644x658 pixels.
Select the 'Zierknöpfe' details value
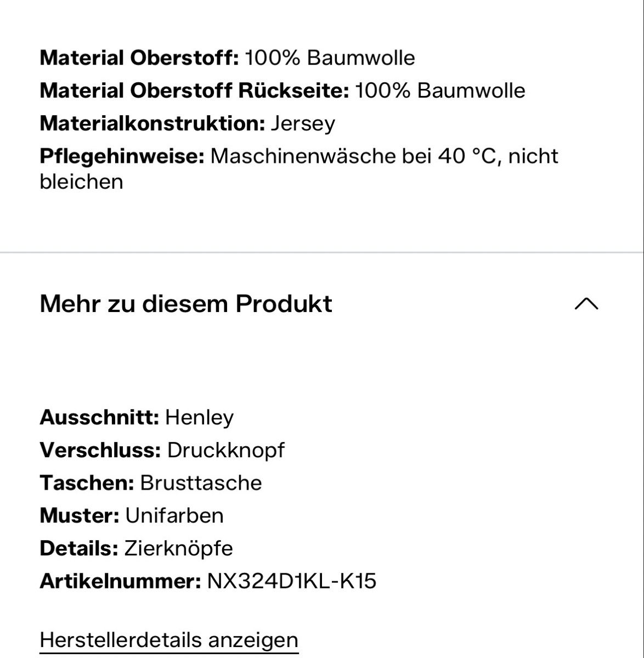[x=178, y=549]
